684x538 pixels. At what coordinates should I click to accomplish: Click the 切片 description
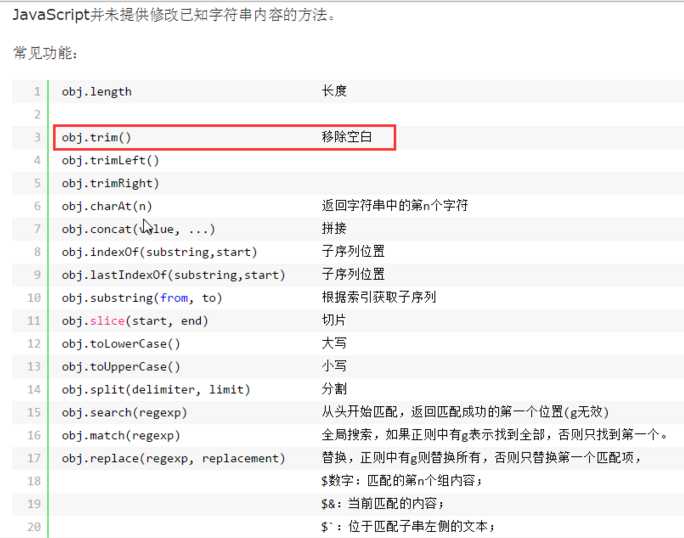tap(334, 320)
